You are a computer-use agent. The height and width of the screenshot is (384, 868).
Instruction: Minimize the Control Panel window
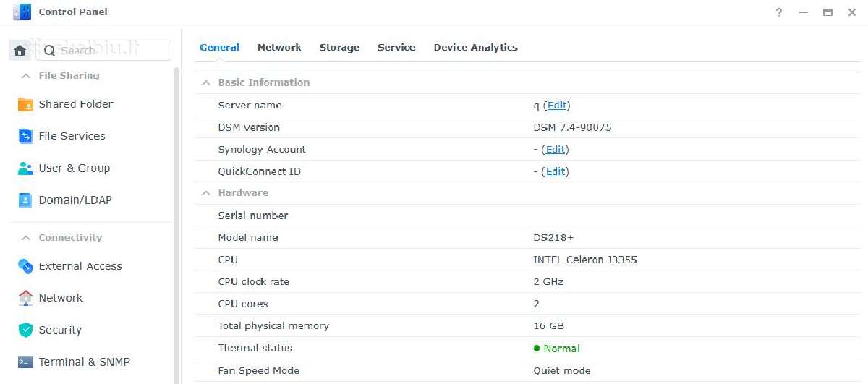point(803,12)
